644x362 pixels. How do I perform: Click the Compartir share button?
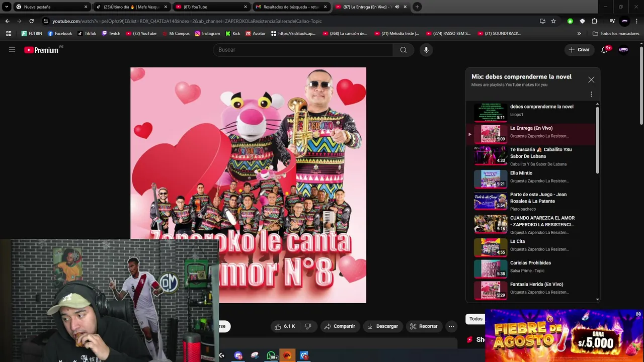(x=340, y=326)
